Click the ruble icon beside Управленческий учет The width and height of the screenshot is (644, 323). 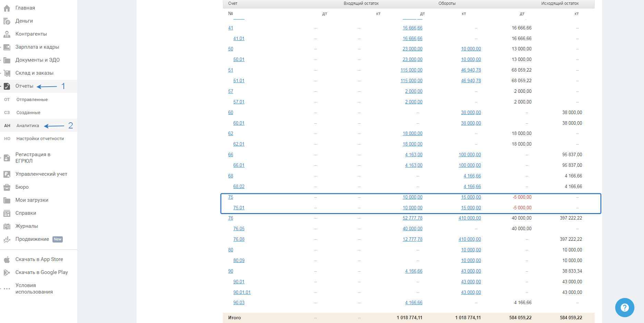[7, 174]
